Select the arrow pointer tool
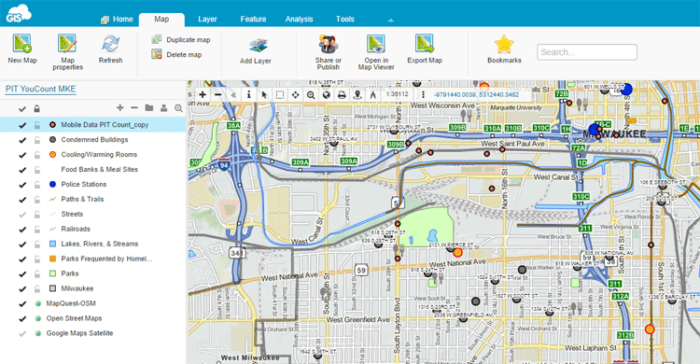 tap(264, 95)
